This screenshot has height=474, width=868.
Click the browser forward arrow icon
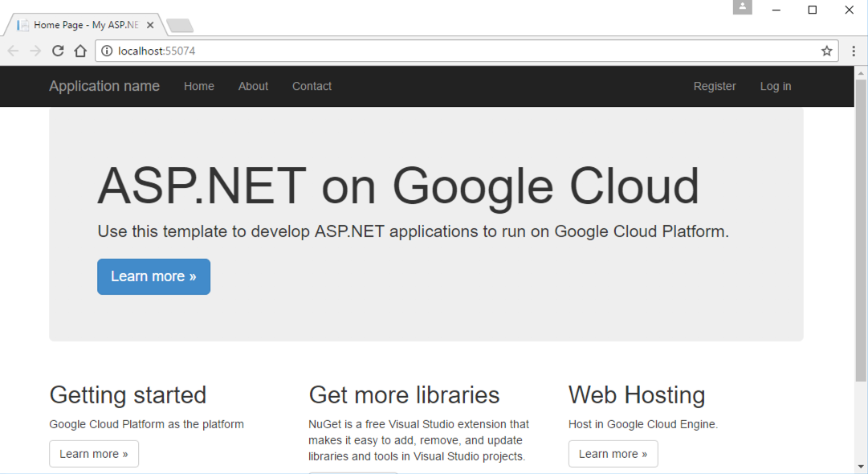click(x=35, y=50)
